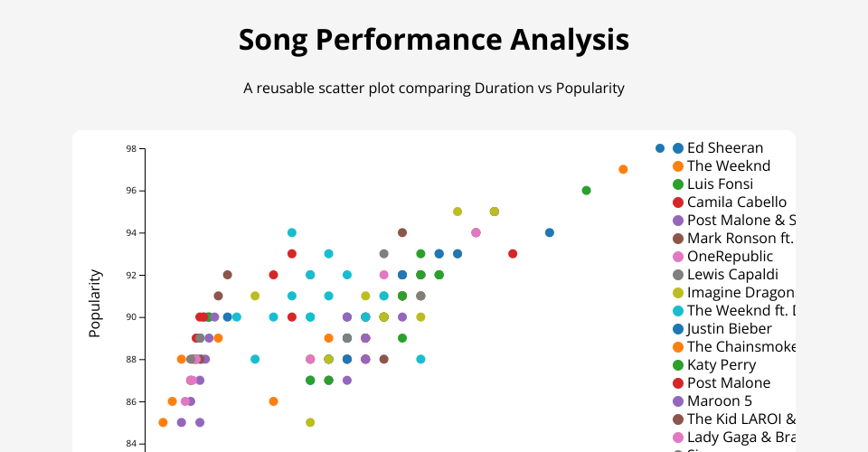The height and width of the screenshot is (452, 868).
Task: Click the olive Imagine Dragons legend dot
Action: pyautogui.click(x=678, y=293)
